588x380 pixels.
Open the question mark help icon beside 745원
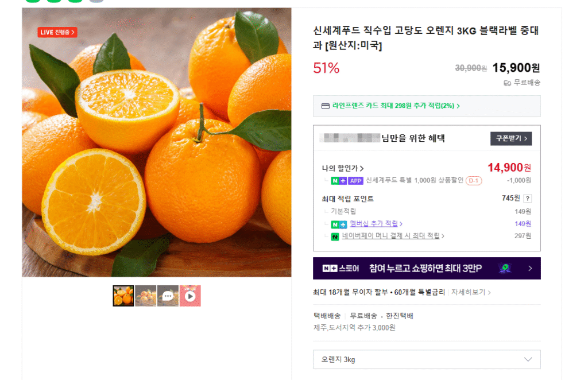527,197
